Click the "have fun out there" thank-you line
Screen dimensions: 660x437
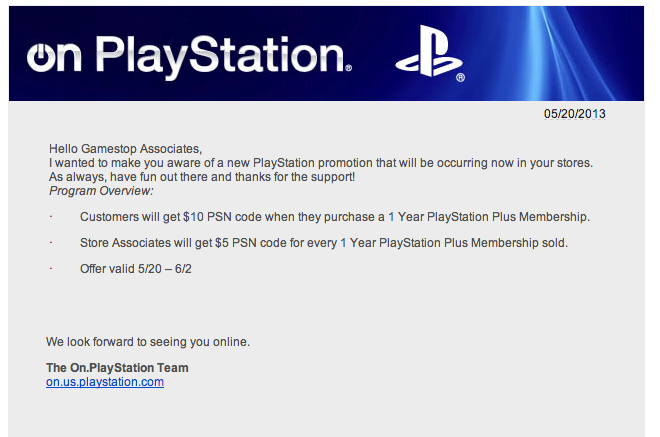202,177
